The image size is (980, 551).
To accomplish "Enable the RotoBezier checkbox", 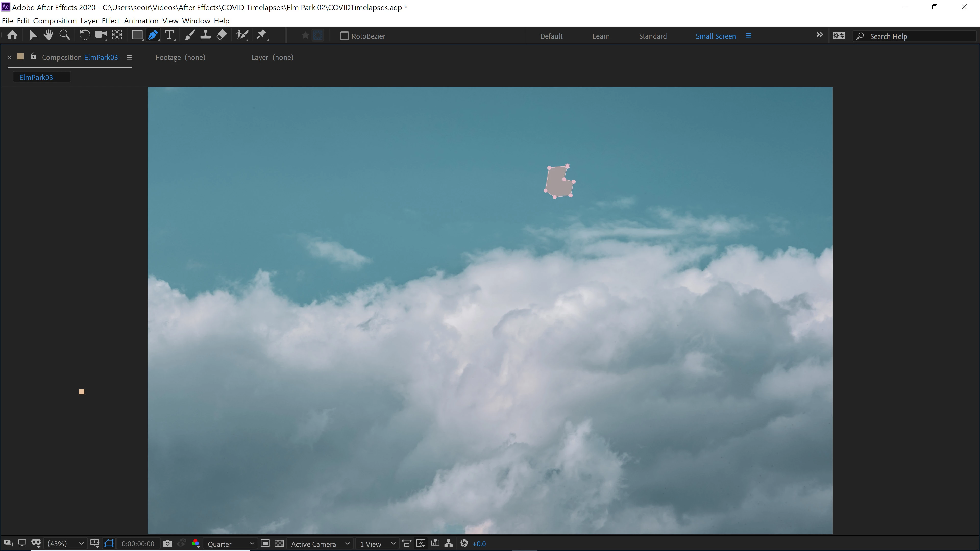I will click(x=344, y=36).
